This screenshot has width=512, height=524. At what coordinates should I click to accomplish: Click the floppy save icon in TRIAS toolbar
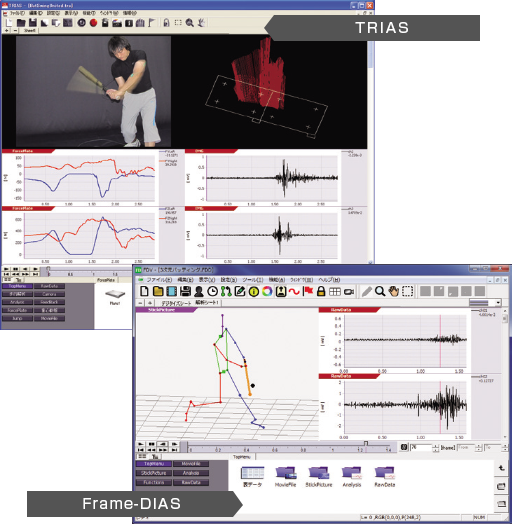(x=33, y=23)
